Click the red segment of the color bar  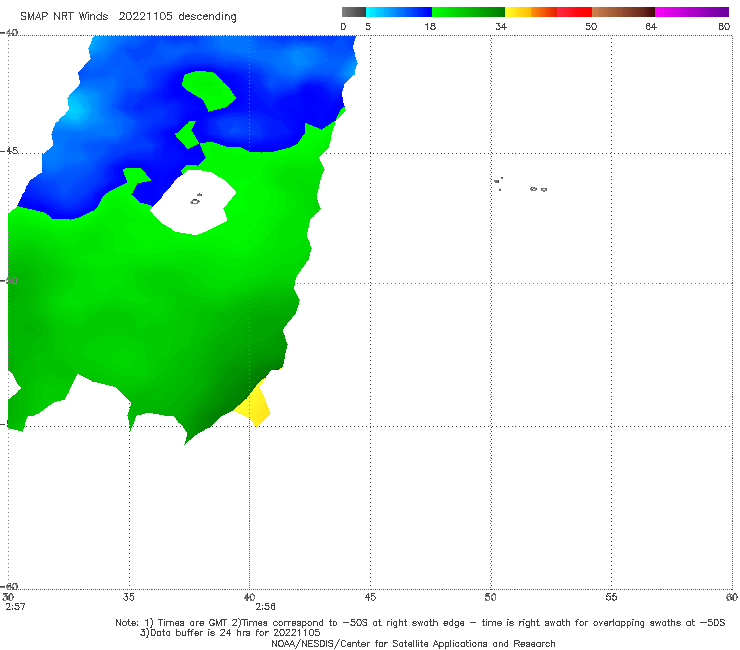(574, 12)
